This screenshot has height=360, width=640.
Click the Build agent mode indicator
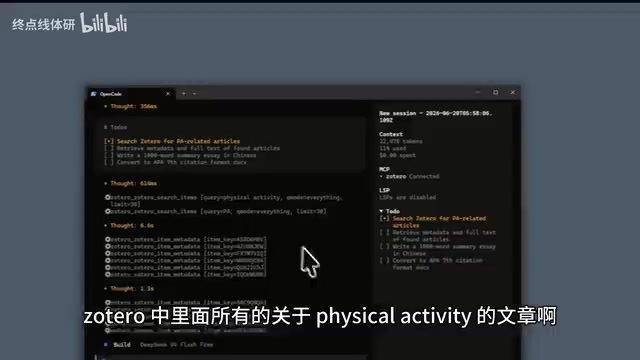(122, 344)
